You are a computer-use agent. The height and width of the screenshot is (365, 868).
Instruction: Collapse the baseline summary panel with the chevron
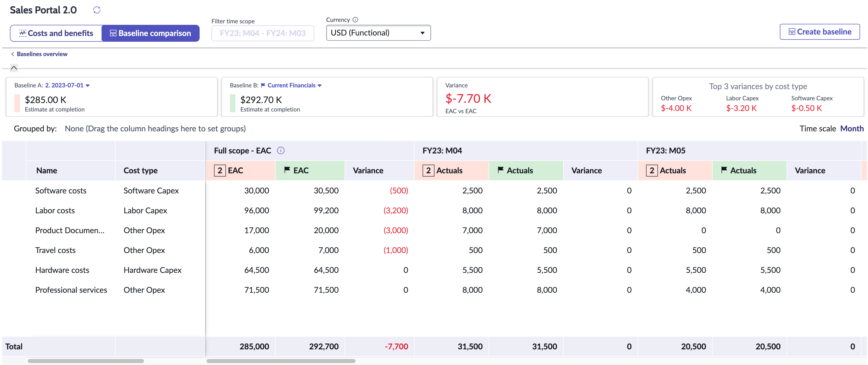pyautogui.click(x=14, y=68)
